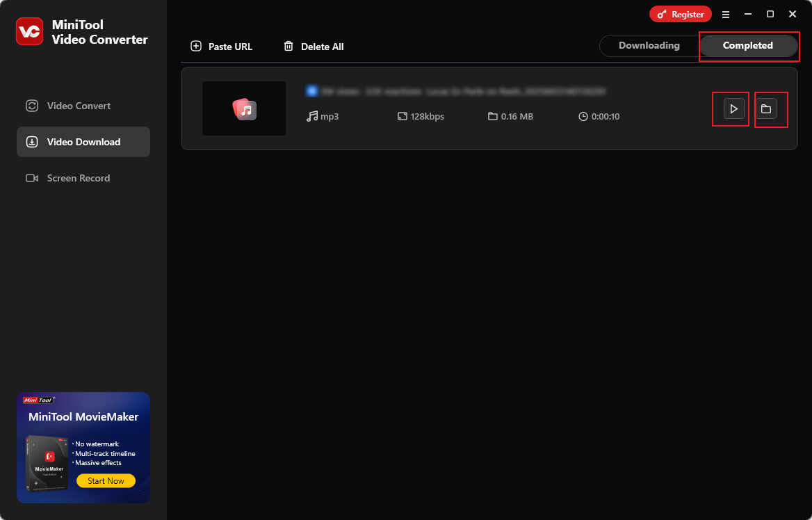This screenshot has height=520, width=812.
Task: Open the download folder for the mp3
Action: coord(766,108)
